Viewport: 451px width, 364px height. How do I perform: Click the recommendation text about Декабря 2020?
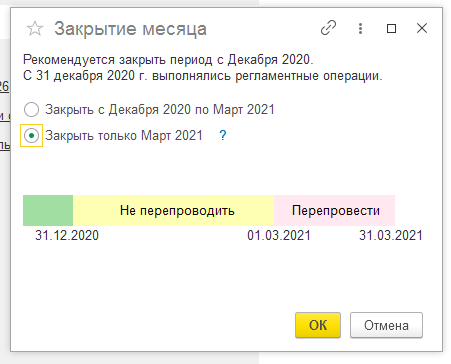pos(168,60)
